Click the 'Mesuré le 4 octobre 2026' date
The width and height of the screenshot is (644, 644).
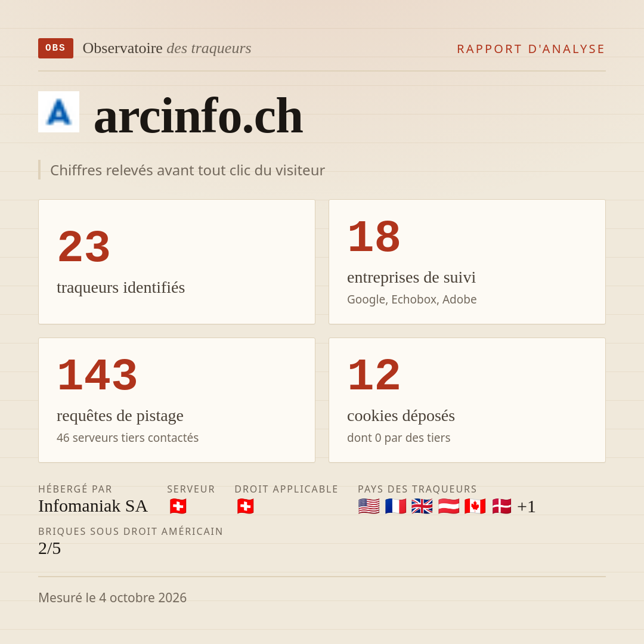pyautogui.click(x=113, y=597)
